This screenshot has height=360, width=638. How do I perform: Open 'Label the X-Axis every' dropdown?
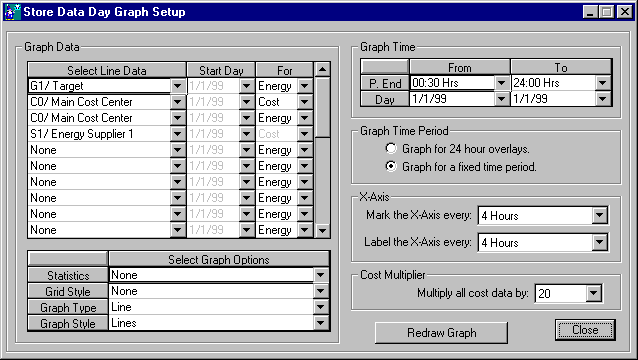tap(600, 242)
